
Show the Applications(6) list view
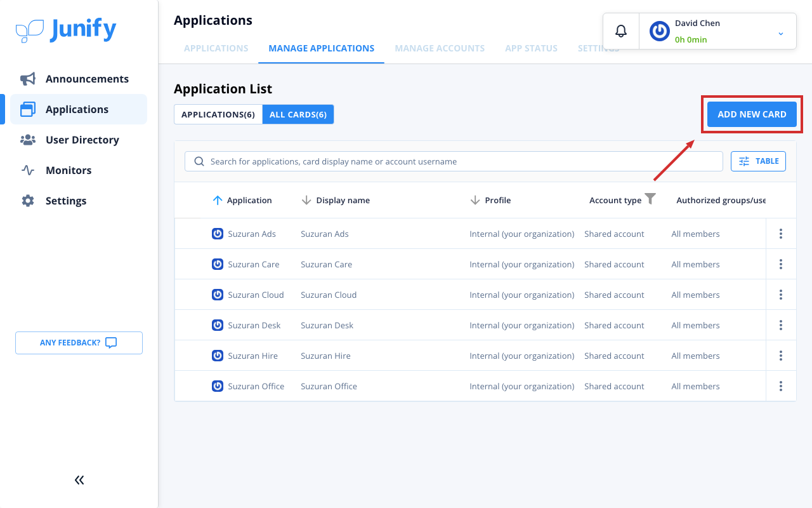coord(218,114)
